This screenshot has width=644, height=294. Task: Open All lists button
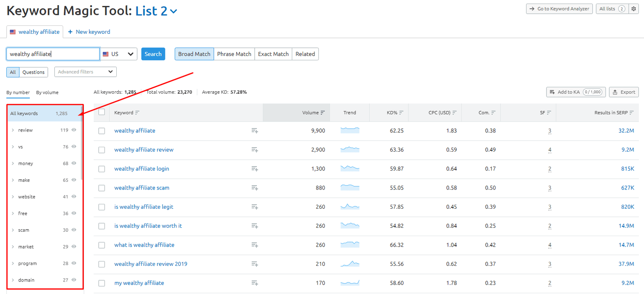(612, 9)
